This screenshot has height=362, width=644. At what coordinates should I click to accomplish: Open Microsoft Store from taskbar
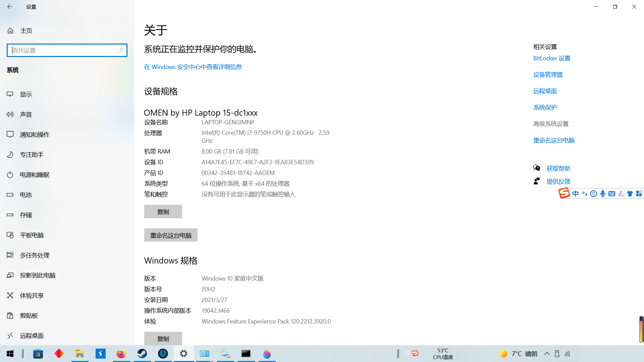click(38, 354)
